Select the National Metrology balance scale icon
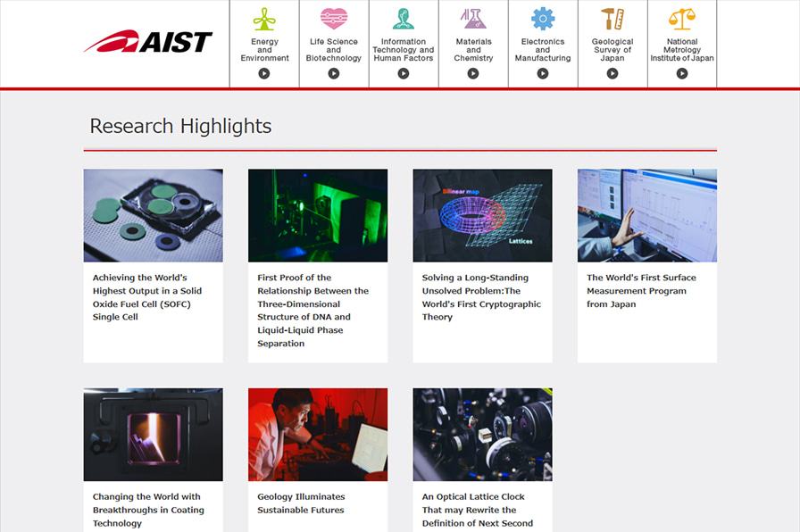The width and height of the screenshot is (800, 532). 682,19
